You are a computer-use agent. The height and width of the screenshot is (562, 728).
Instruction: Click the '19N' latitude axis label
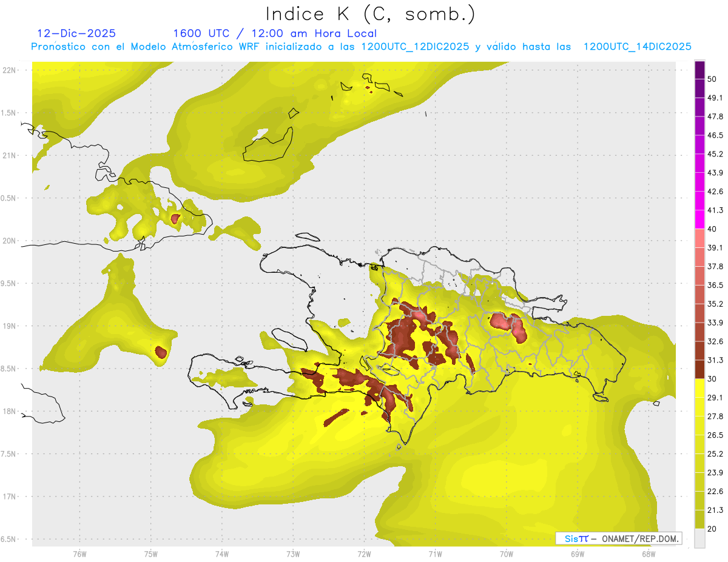point(10,326)
